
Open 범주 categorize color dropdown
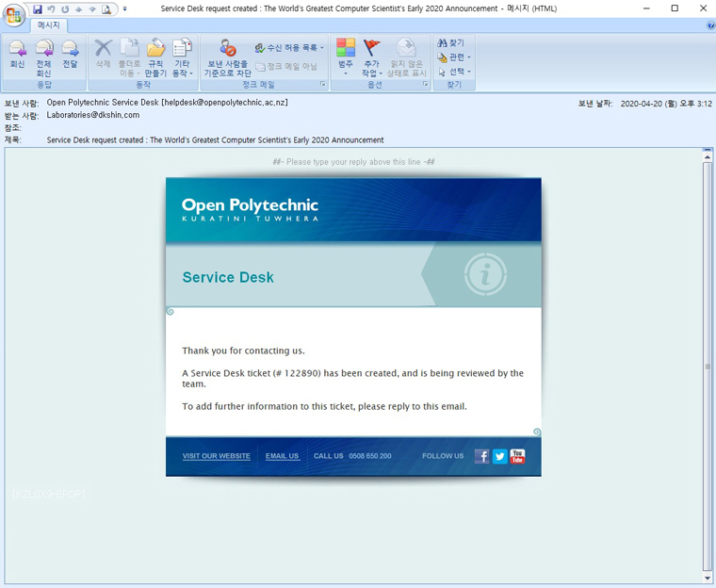tap(346, 57)
